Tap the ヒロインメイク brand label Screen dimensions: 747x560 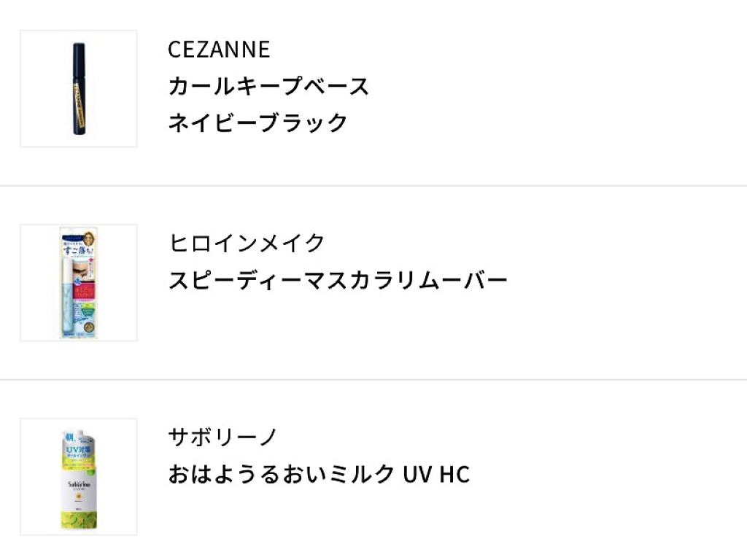(247, 244)
